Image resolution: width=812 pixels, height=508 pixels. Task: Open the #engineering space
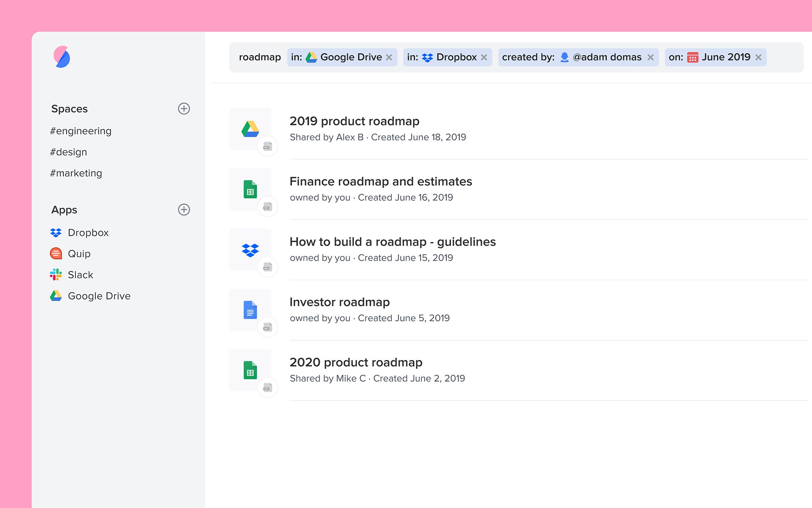[80, 131]
